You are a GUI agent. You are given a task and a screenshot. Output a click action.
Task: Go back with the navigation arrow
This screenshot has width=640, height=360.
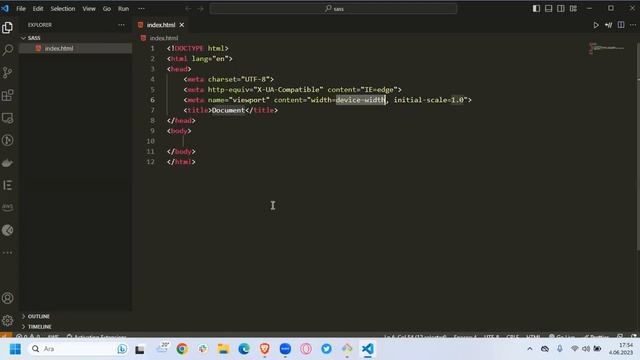pos(188,9)
